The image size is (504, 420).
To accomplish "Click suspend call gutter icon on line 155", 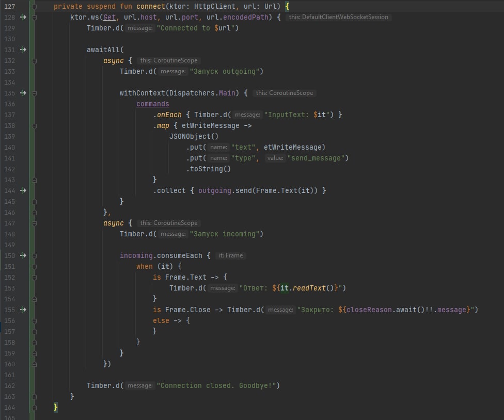I will coord(23,310).
